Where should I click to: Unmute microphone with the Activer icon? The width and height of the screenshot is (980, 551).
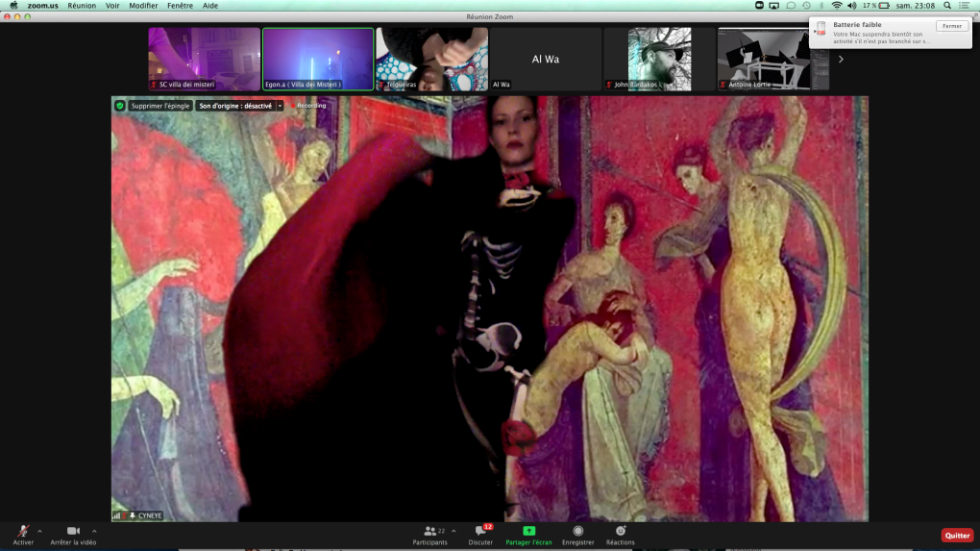pyautogui.click(x=23, y=531)
